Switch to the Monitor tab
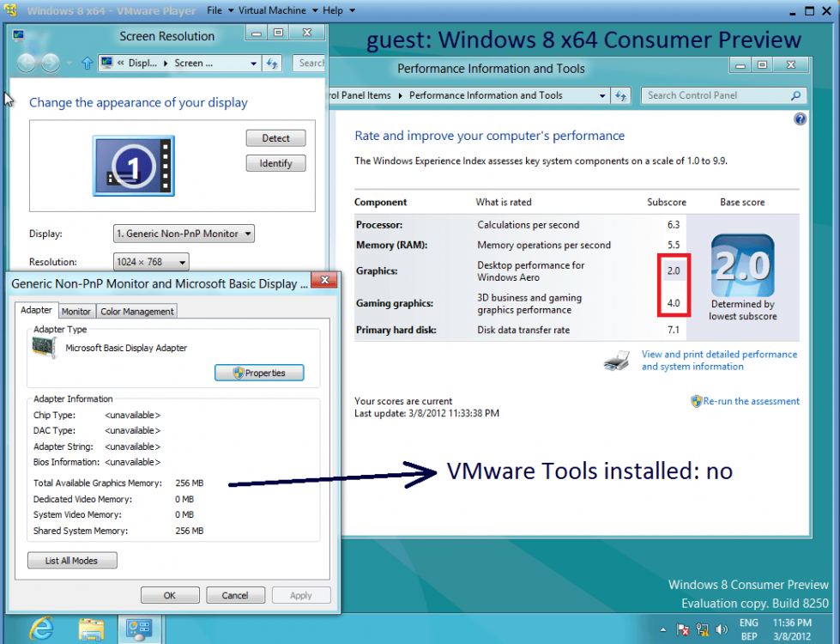 coord(76,312)
